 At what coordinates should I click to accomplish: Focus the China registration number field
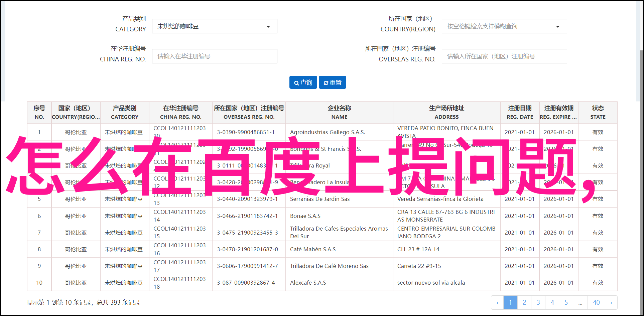[x=215, y=56]
